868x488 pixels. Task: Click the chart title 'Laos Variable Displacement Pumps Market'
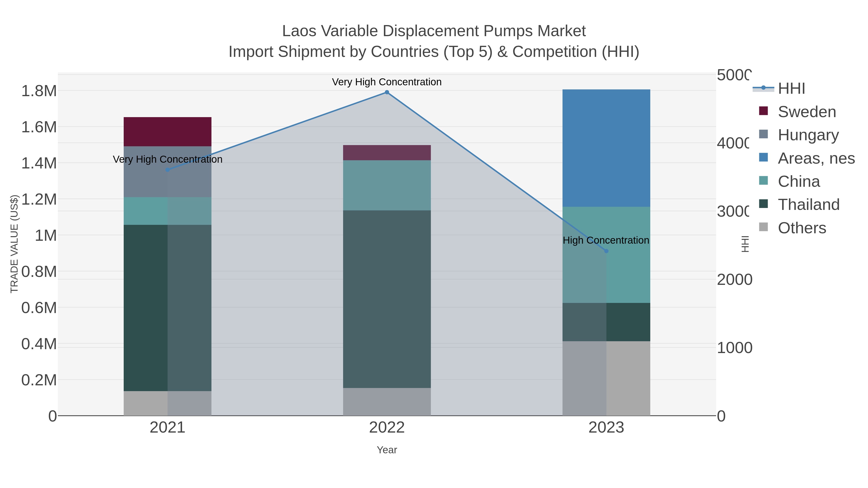(x=434, y=31)
